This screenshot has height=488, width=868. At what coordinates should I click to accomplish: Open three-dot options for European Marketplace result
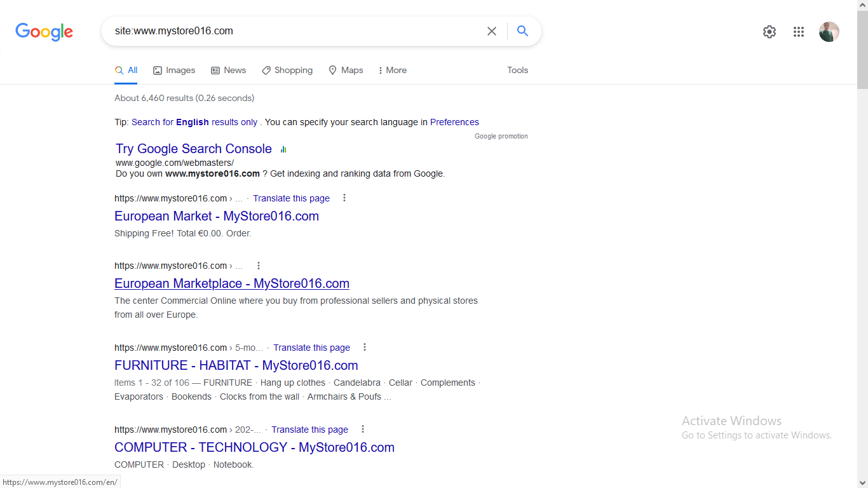pyautogui.click(x=259, y=266)
